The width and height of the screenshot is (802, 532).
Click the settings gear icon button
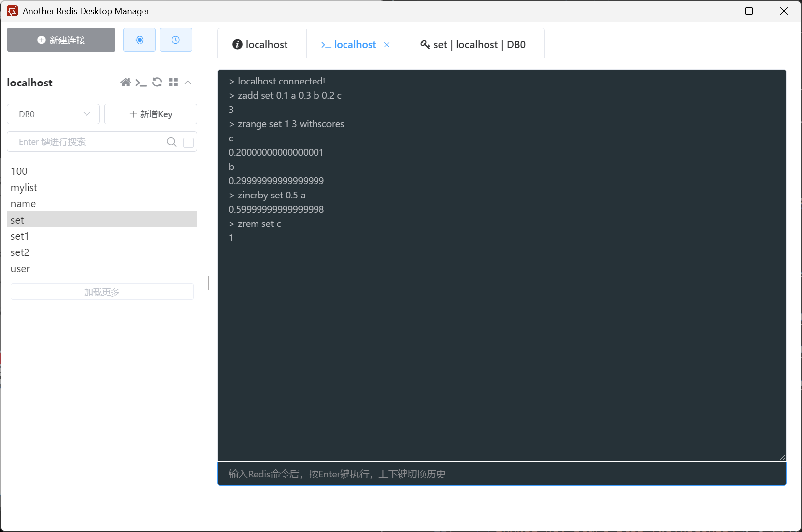[x=140, y=40]
